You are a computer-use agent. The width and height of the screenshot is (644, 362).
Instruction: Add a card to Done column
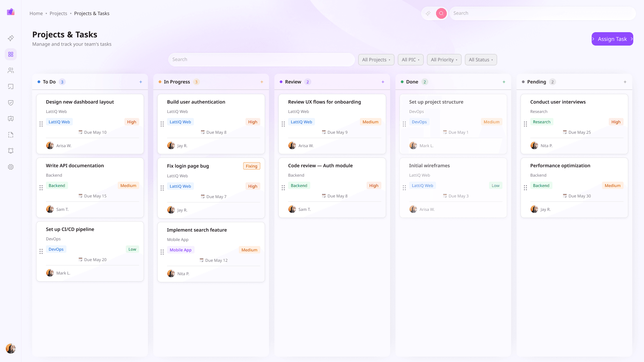click(x=504, y=82)
